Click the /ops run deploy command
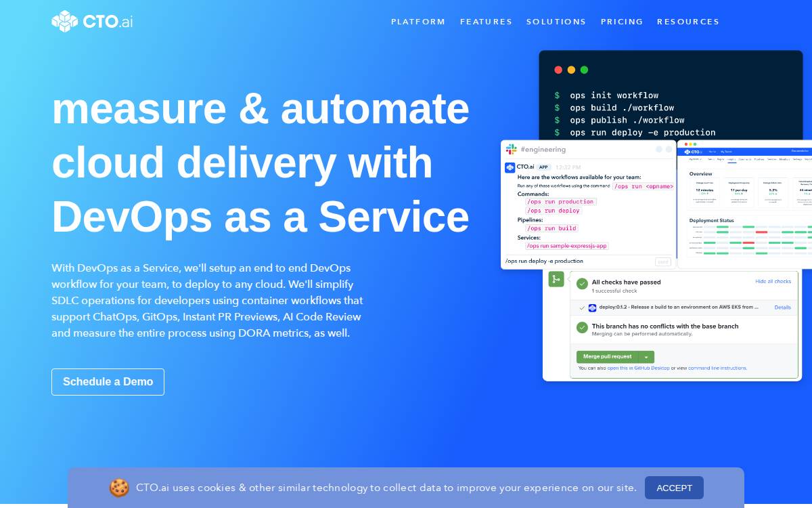Screen dimensions: 812x508 (x=554, y=211)
